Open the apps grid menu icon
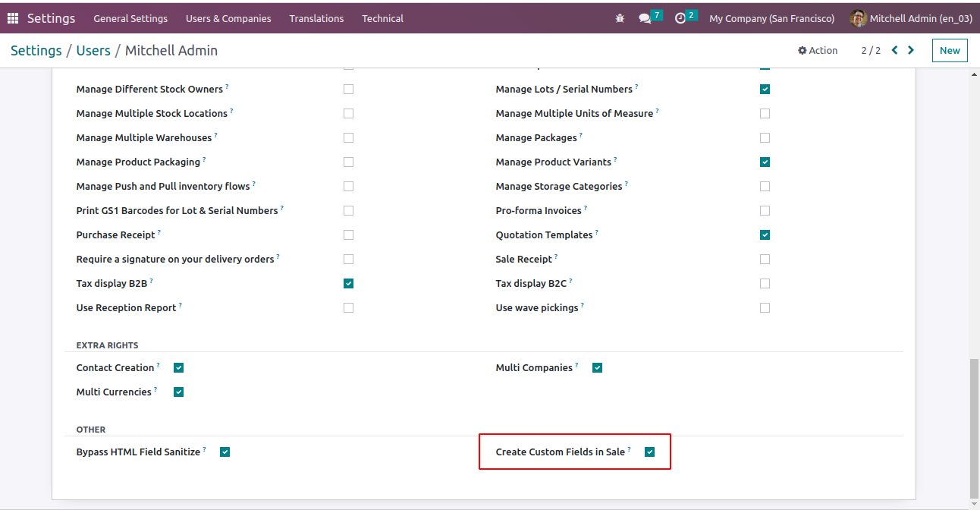Screen dimensions: 980x510 [13, 18]
